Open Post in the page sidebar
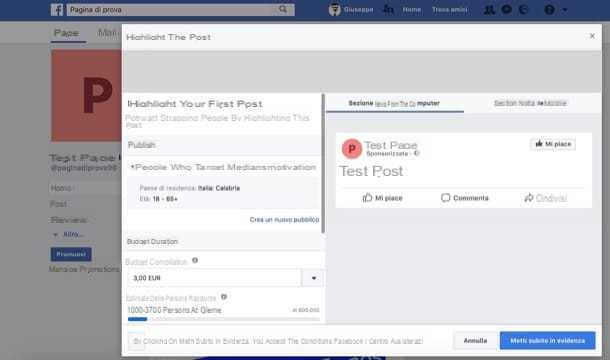 coord(58,204)
